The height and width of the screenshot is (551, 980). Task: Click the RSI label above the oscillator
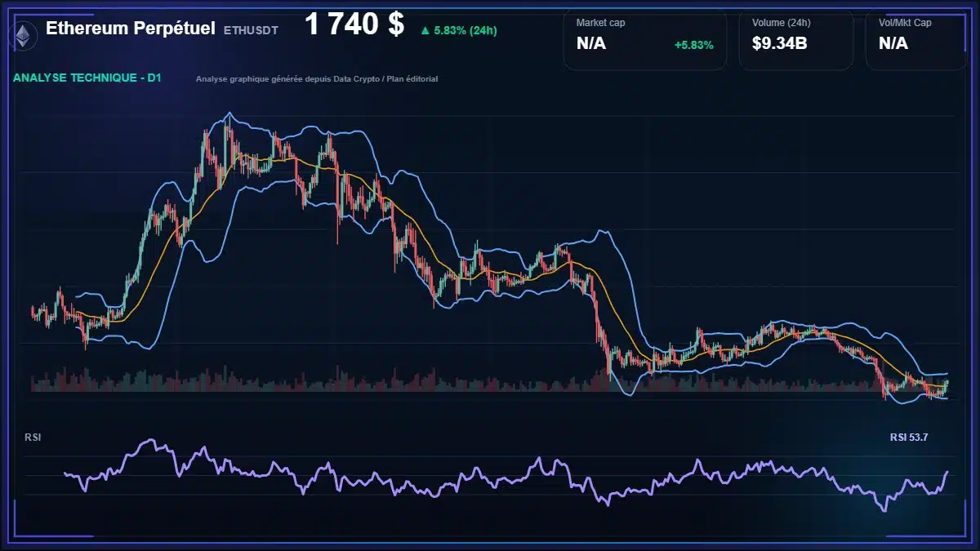point(33,438)
